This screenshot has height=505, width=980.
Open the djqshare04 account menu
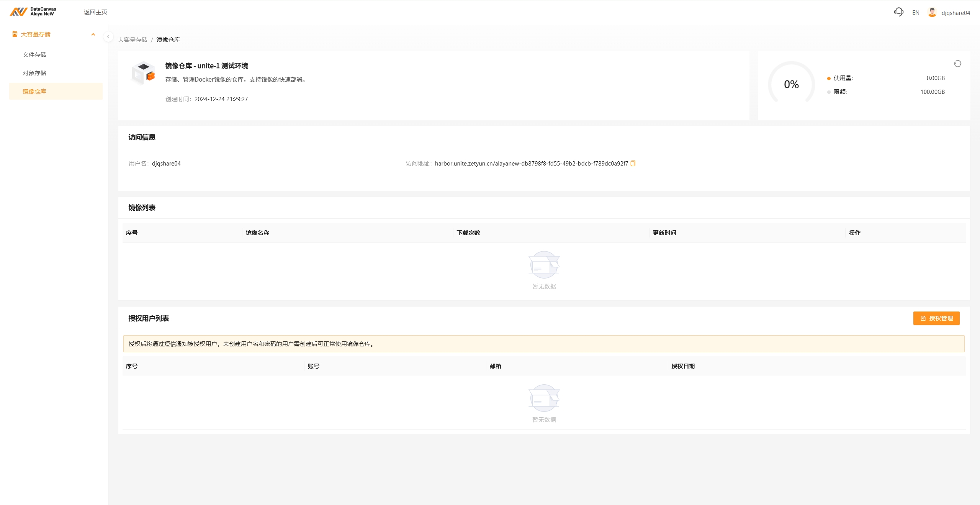(955, 13)
